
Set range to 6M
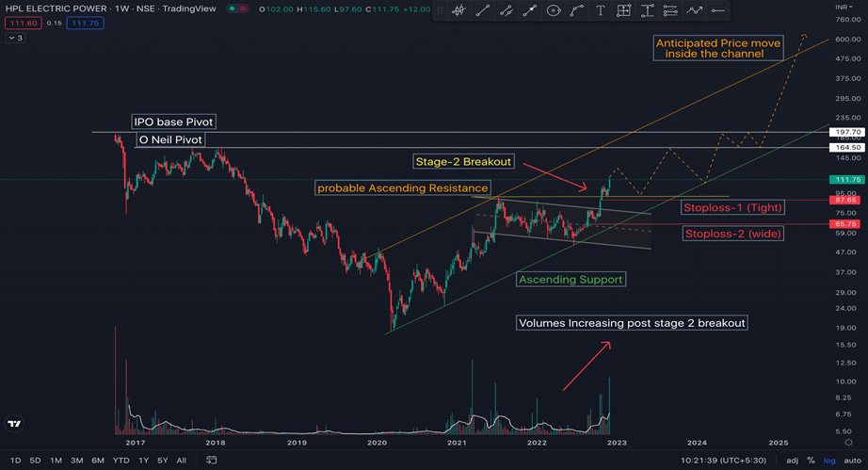98,460
